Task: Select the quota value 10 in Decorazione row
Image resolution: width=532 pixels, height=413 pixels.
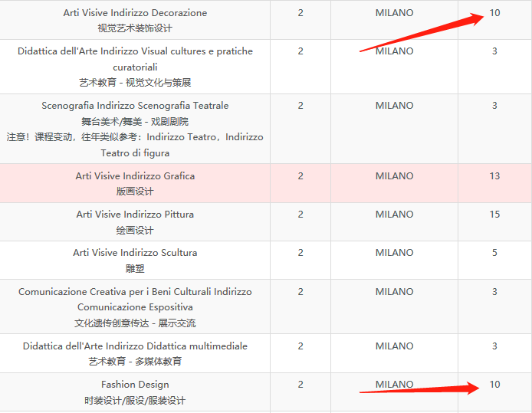Action: (494, 13)
